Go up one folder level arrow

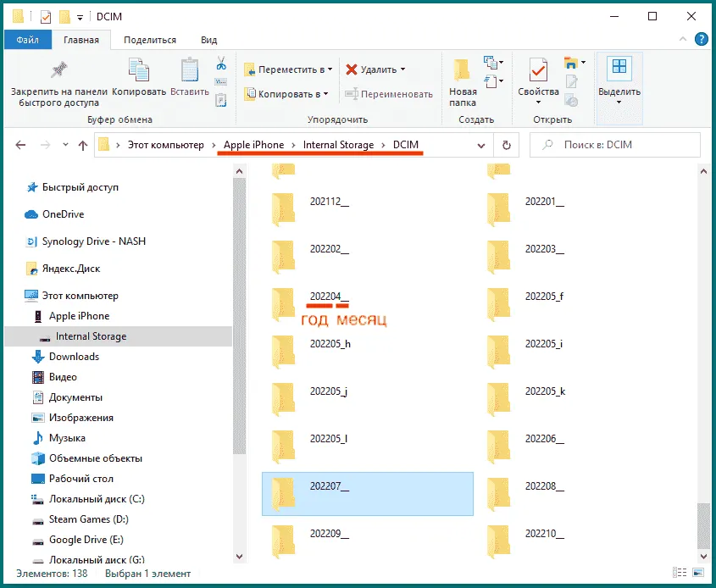point(82,145)
